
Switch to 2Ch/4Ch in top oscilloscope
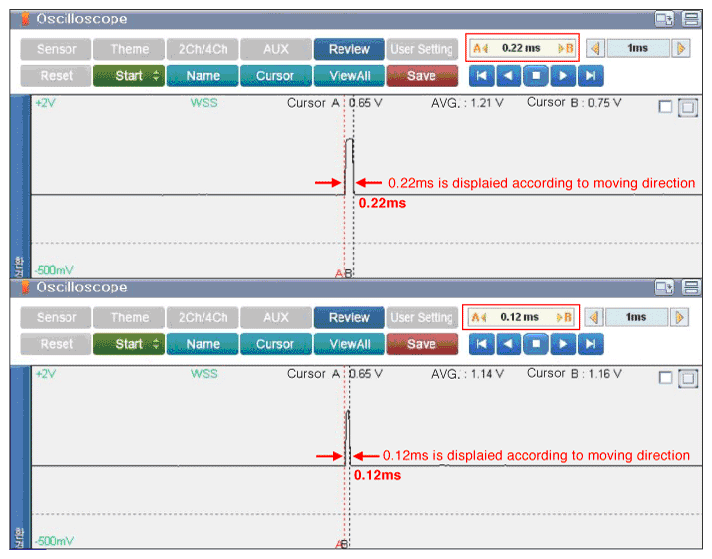(203, 49)
